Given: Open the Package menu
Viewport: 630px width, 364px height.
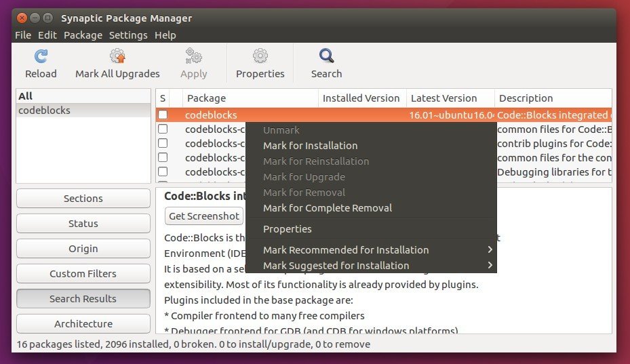Looking at the screenshot, I should [83, 35].
